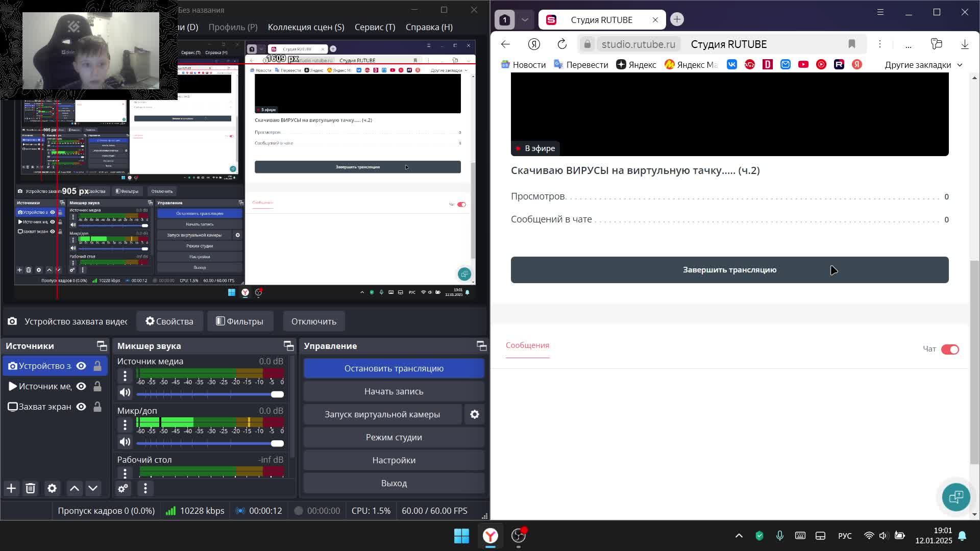
Task: Open Рабочий стол channel options dots
Action: [x=125, y=473]
